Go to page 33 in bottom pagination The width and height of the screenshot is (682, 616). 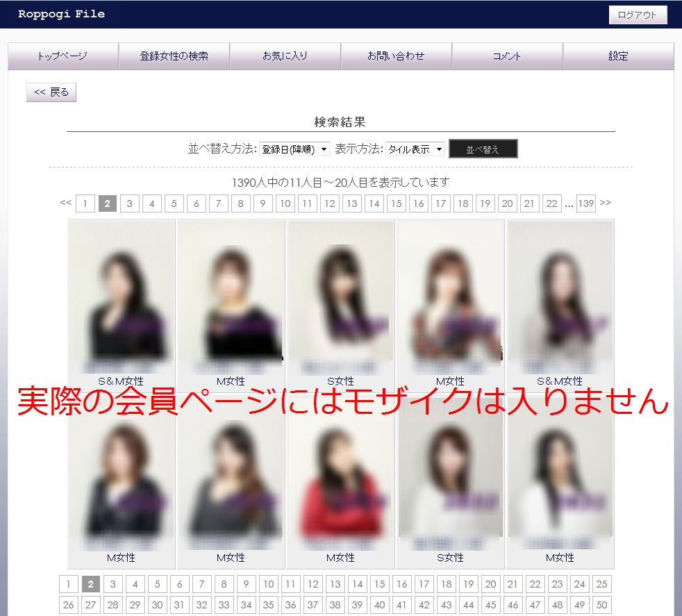point(224,605)
